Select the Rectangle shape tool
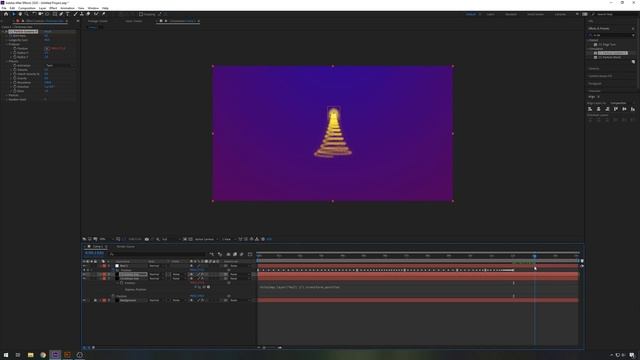 55,14
